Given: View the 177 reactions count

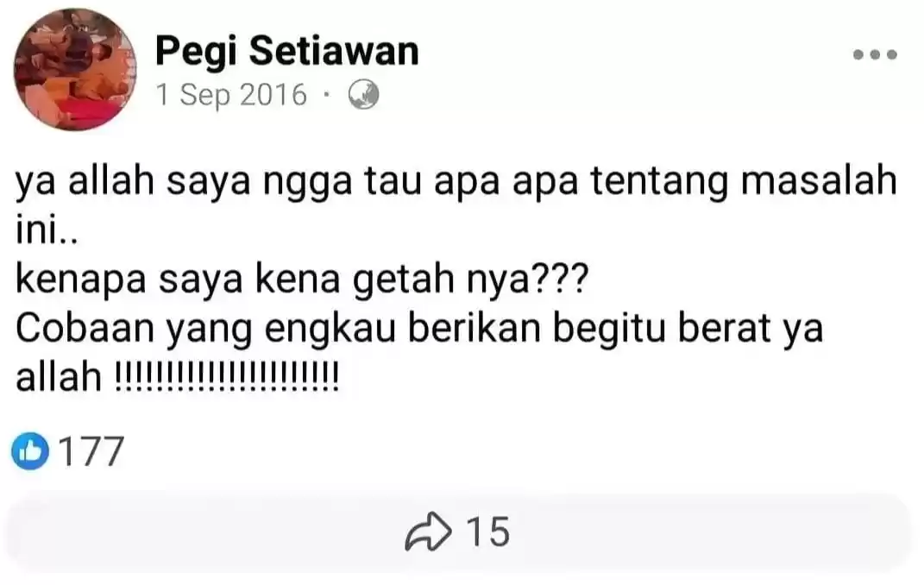Looking at the screenshot, I should 91,451.
